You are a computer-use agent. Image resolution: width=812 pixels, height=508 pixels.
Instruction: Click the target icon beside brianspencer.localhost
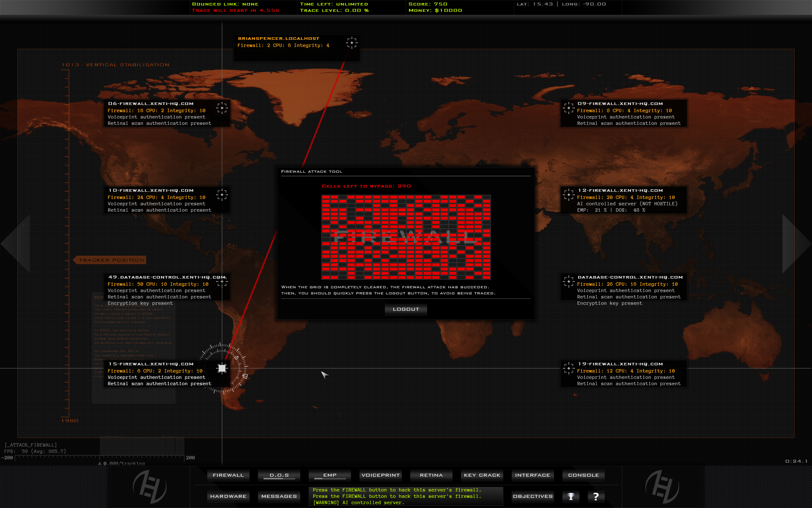(352, 42)
